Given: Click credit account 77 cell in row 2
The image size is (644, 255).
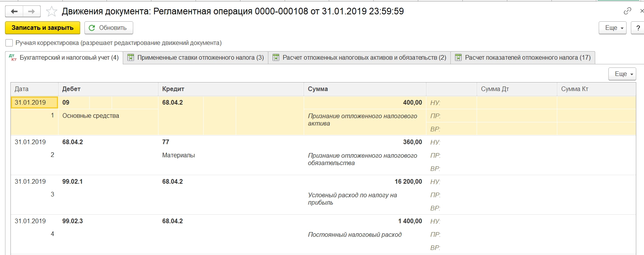Looking at the screenshot, I should click(166, 142).
